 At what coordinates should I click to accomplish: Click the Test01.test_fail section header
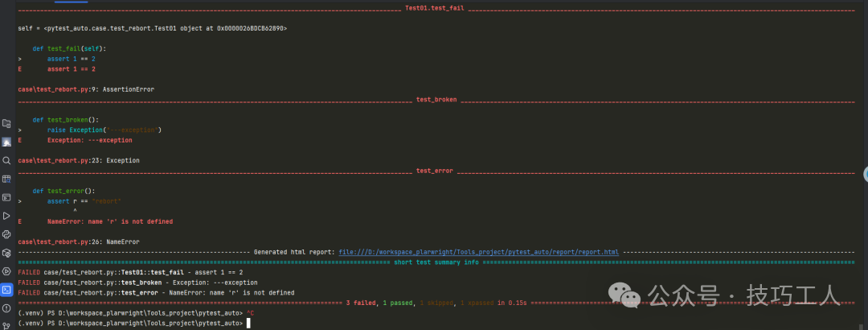pos(435,8)
